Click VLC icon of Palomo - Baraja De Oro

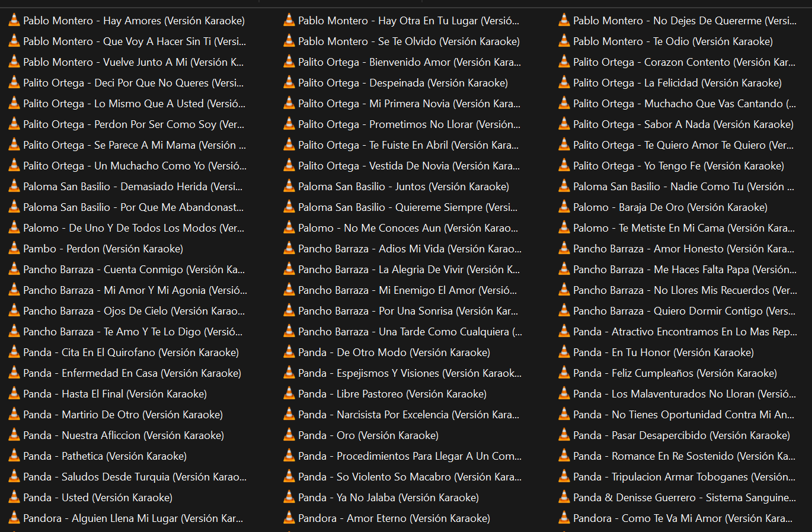(x=564, y=207)
